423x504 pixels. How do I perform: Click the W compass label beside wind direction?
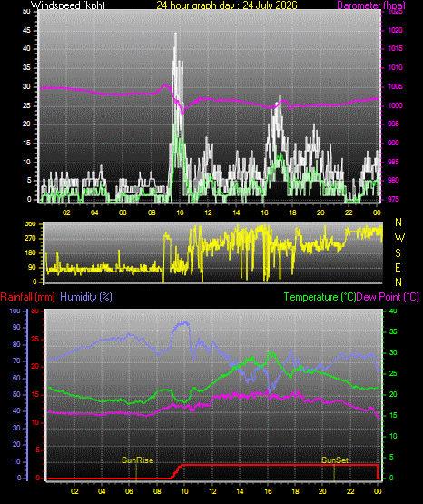399,238
